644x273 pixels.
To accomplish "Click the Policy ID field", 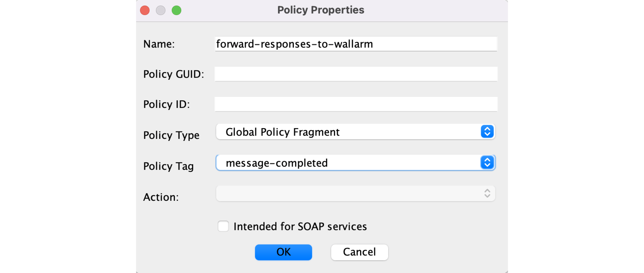I will tap(356, 104).
